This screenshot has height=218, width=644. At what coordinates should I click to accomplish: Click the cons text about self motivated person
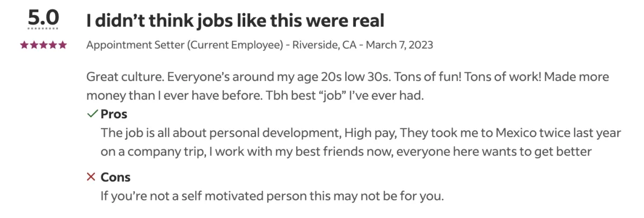tap(272, 196)
